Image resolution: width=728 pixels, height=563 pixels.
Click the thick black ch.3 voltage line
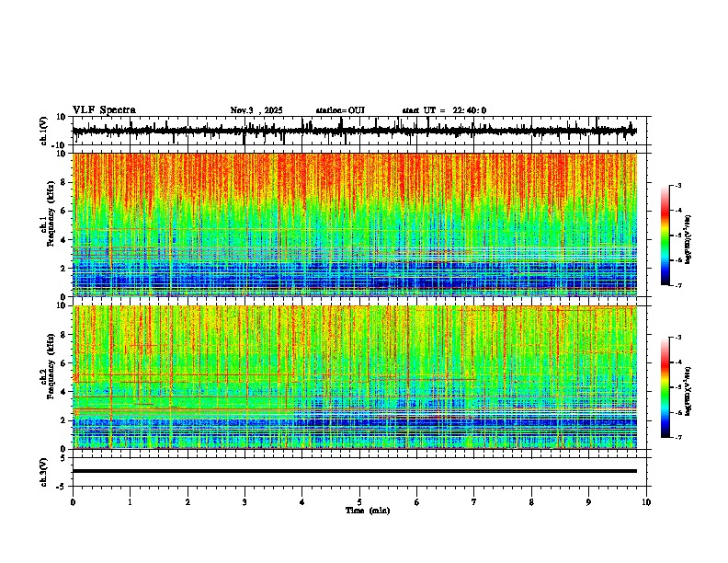tap(355, 471)
